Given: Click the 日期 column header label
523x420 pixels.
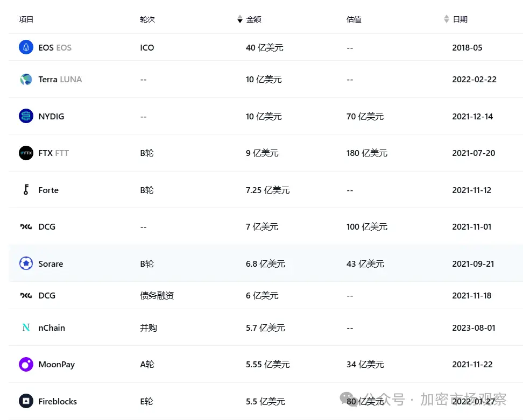Looking at the screenshot, I should tap(460, 19).
